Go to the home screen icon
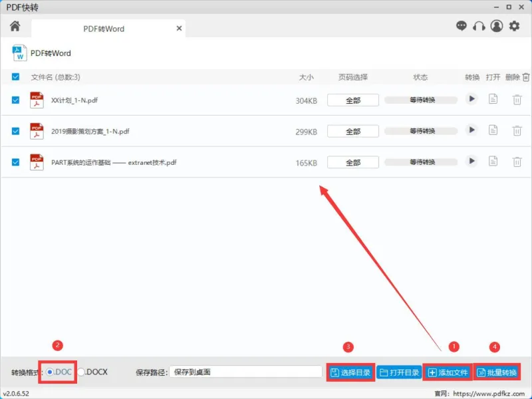This screenshot has width=532, height=399. pyautogui.click(x=15, y=26)
